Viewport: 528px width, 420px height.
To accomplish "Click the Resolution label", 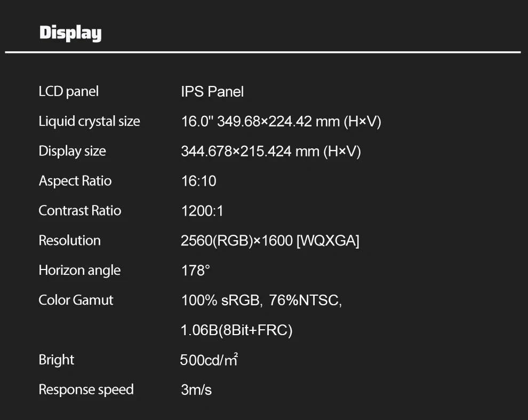I will coord(69,241).
